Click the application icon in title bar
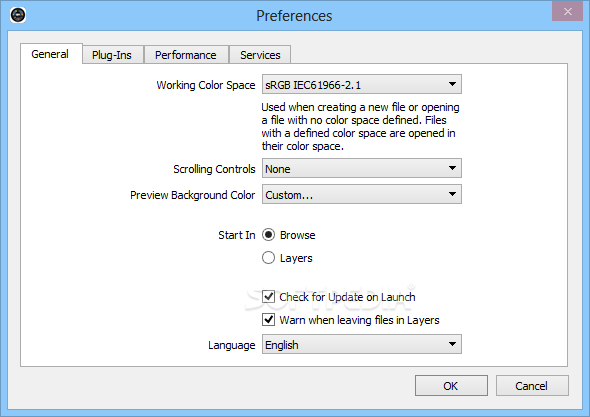The image size is (590, 417). coord(18,15)
